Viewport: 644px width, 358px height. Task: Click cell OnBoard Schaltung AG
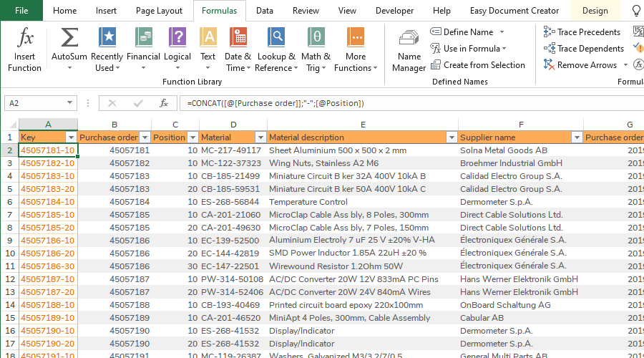click(520, 305)
